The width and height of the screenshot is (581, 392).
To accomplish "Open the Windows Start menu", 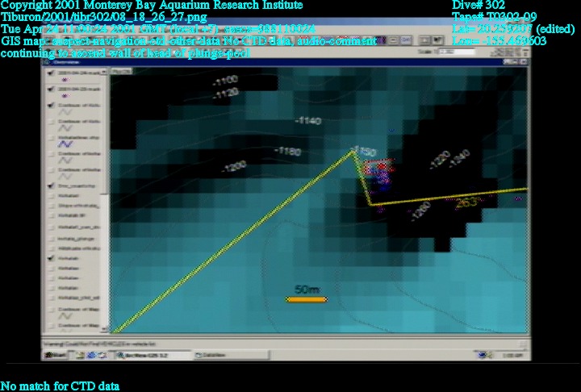I will coord(55,356).
